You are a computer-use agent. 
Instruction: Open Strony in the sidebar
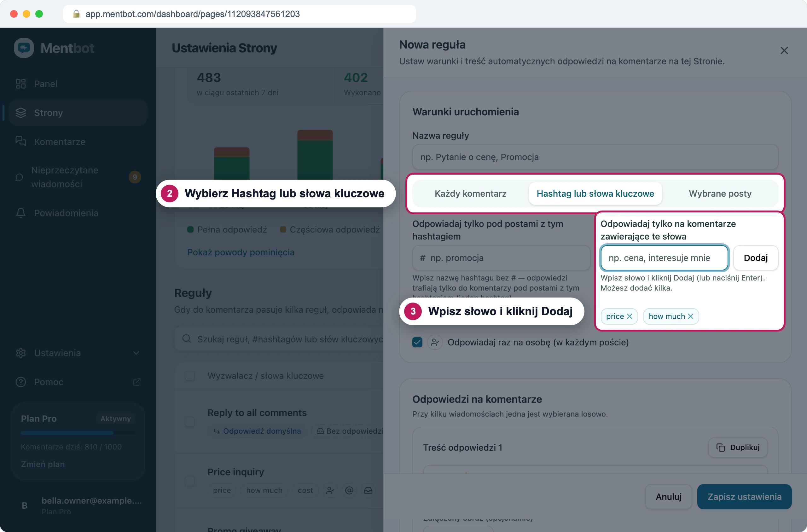(78, 113)
